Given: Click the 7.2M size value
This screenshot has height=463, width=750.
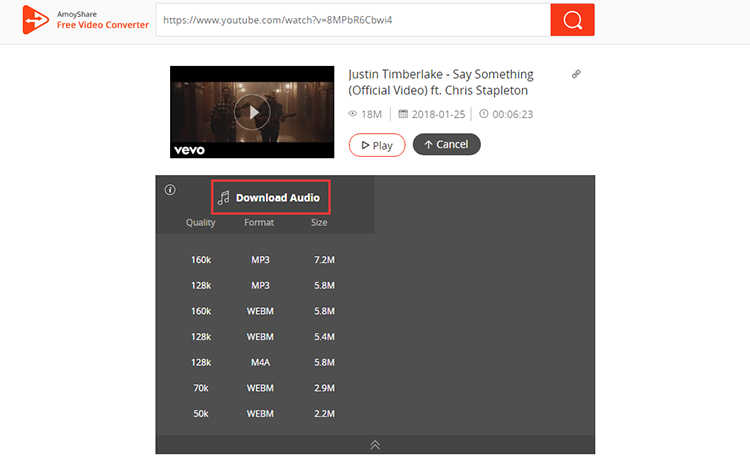Looking at the screenshot, I should pyautogui.click(x=324, y=260).
